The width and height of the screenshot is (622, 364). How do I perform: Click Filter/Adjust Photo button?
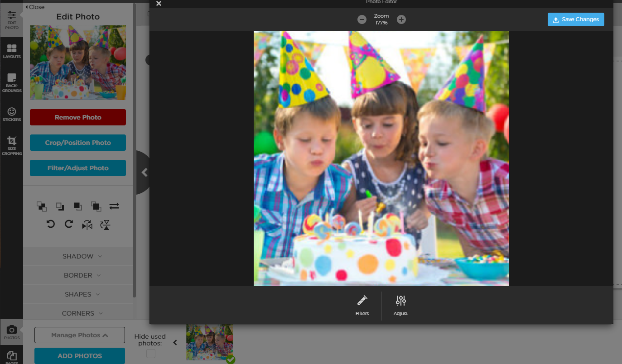pos(78,168)
